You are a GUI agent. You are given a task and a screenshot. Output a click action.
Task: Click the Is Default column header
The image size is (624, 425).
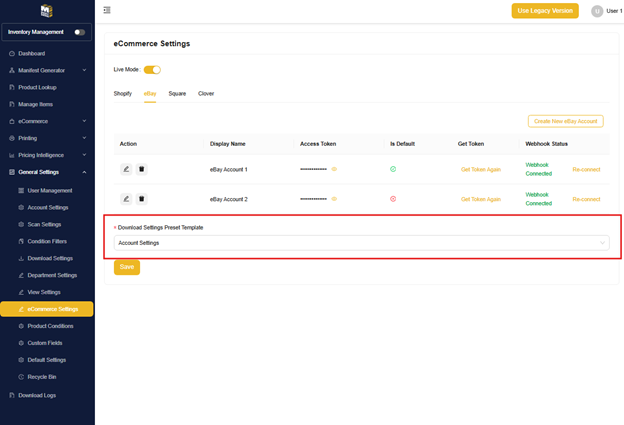[402, 144]
